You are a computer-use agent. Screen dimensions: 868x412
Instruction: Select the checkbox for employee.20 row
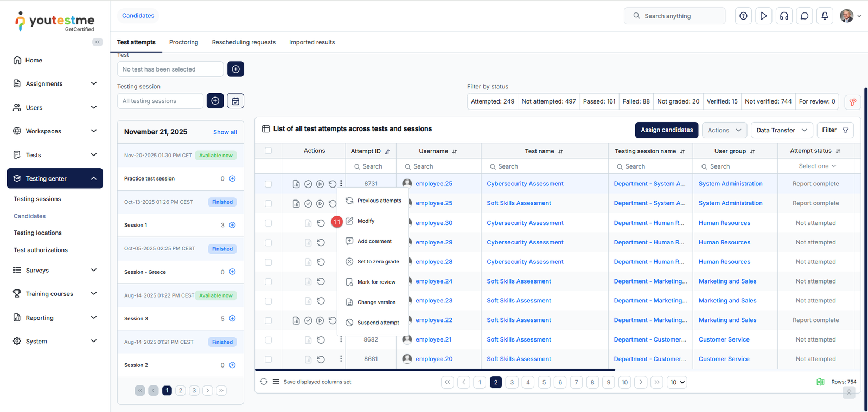268,359
